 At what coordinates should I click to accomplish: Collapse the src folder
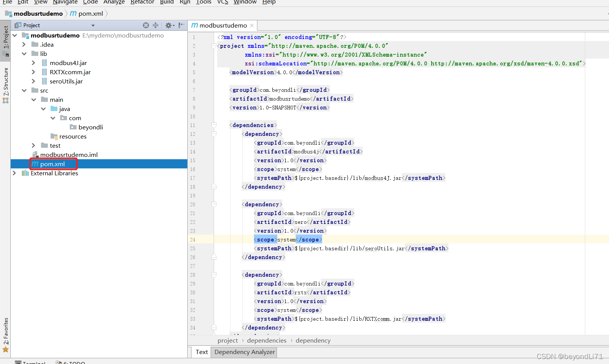(x=24, y=90)
